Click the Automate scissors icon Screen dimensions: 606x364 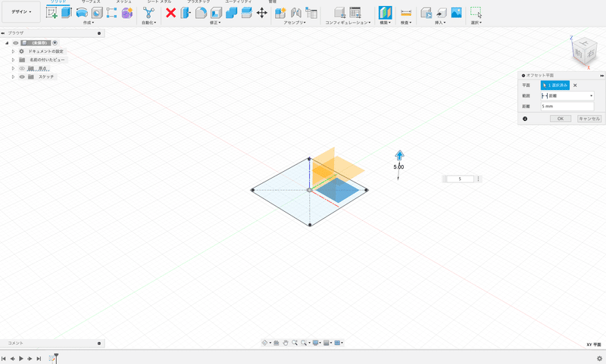point(148,13)
